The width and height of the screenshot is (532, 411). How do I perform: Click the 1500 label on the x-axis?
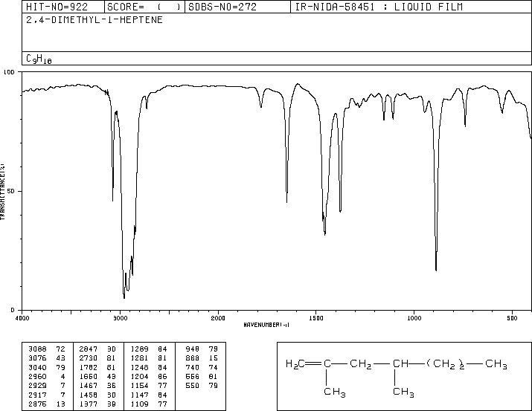316,318
